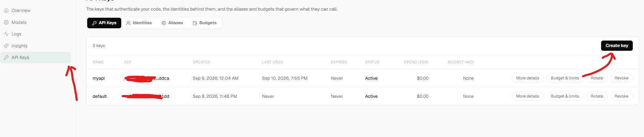
Task: Click the Logs activity icon in sidebar
Action: pos(6,34)
